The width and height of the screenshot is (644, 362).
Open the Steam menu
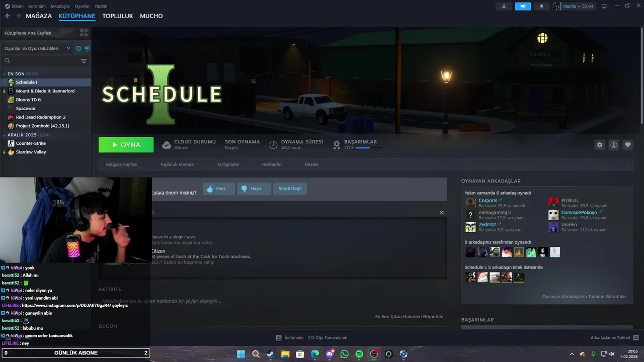(14, 6)
